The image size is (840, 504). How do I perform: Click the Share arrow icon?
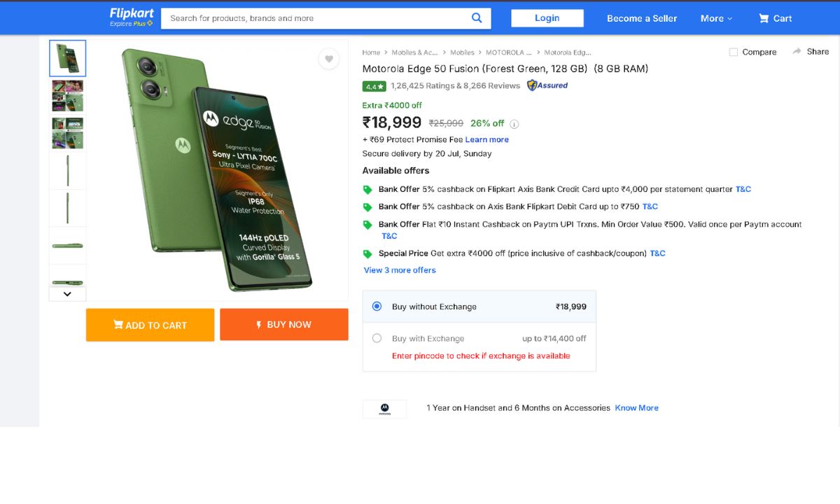(x=797, y=51)
